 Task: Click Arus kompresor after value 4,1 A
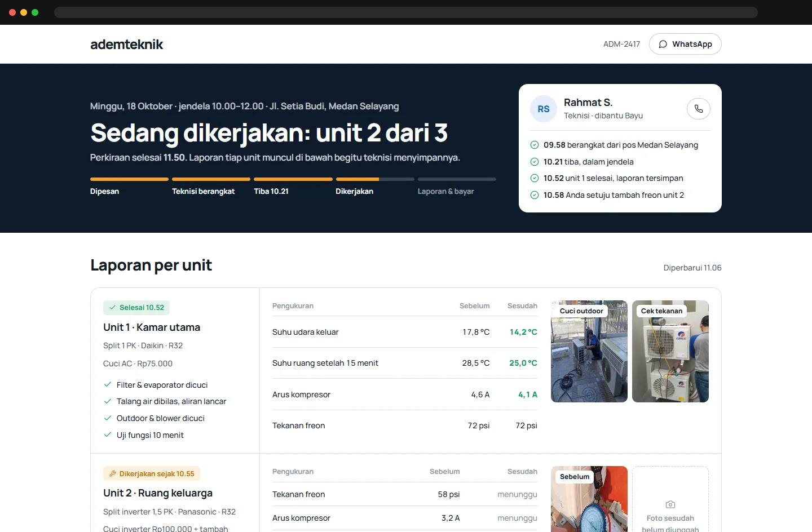(x=528, y=394)
